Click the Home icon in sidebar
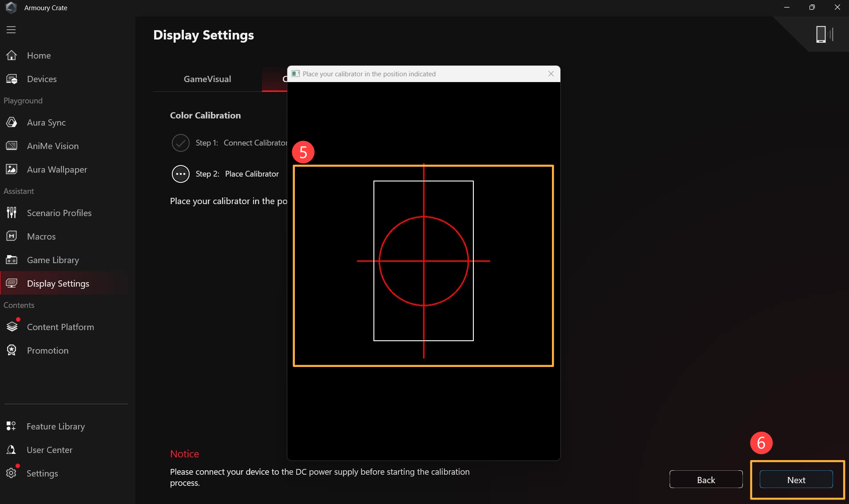Screen dimensions: 849x504 click(x=12, y=55)
